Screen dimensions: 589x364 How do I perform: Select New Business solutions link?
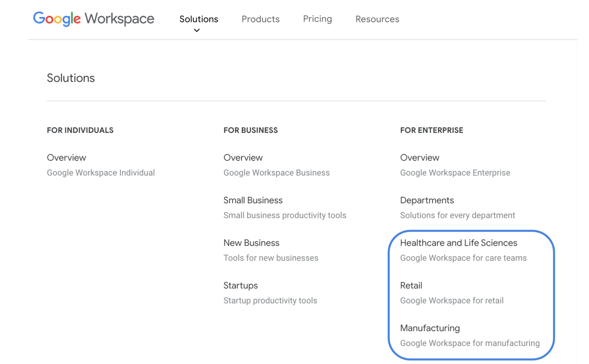(251, 243)
